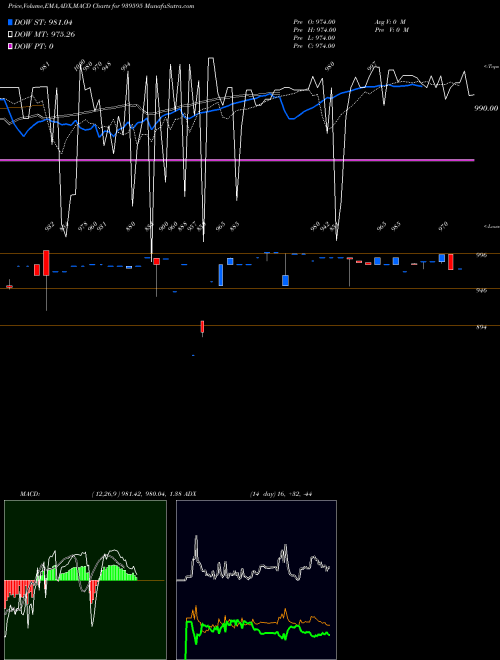Click the isolated red candlestick near 894 line

pos(202,327)
